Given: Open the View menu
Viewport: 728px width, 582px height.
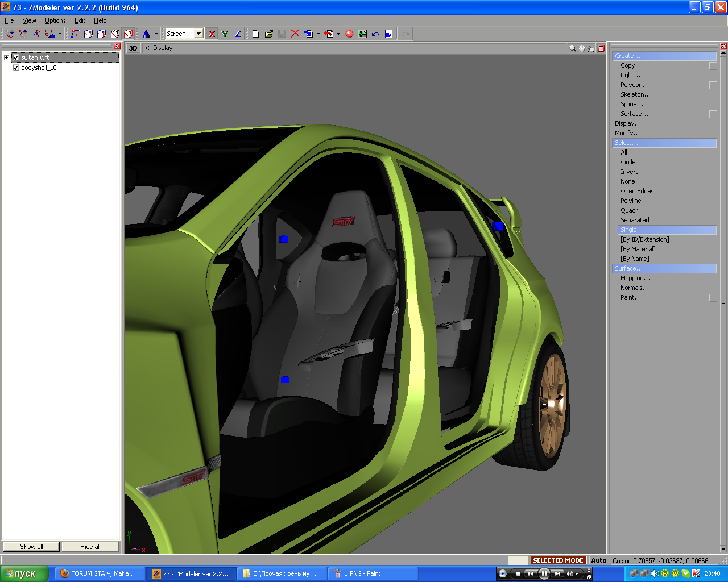Looking at the screenshot, I should (x=29, y=20).
